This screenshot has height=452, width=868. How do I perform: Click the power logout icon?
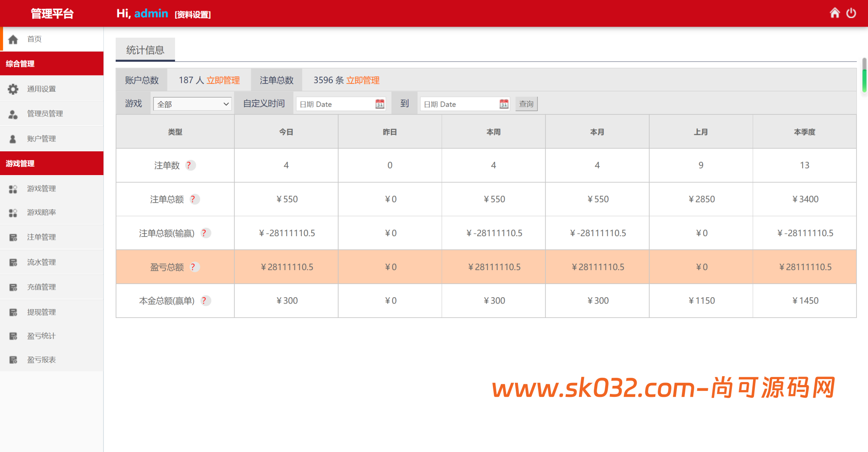[x=851, y=13]
